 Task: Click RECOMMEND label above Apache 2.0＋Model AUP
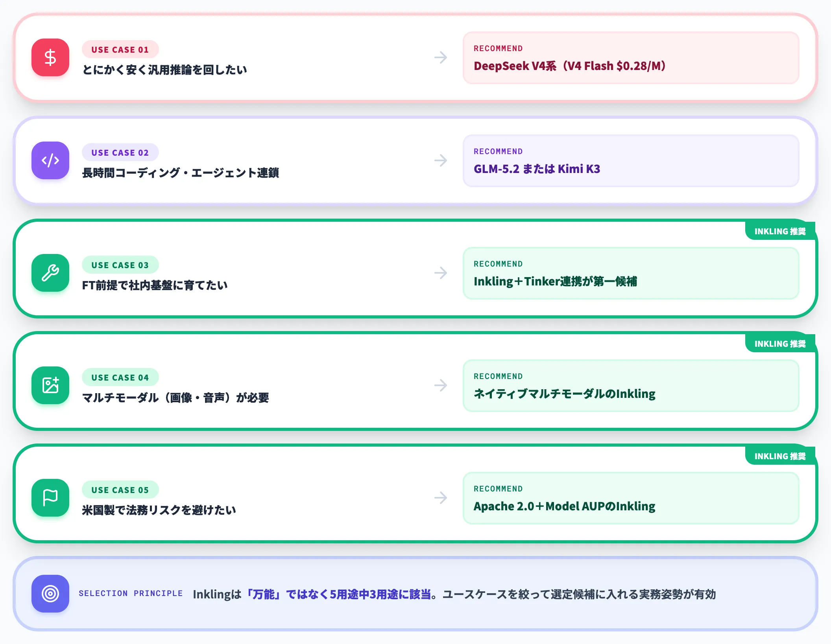(x=498, y=489)
